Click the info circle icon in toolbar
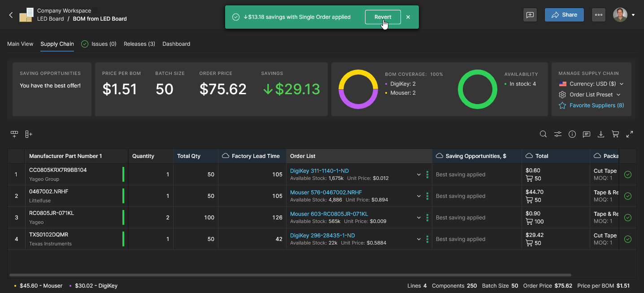This screenshot has height=293, width=644. tap(572, 134)
